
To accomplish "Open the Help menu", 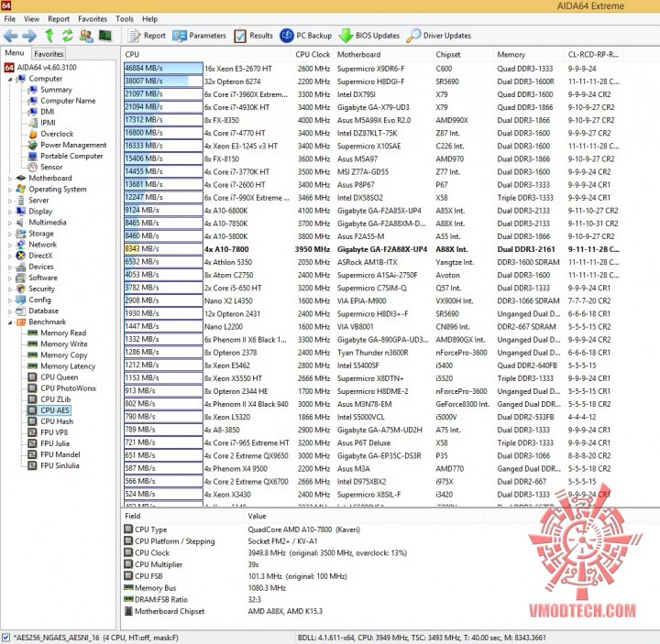I will coord(149,19).
